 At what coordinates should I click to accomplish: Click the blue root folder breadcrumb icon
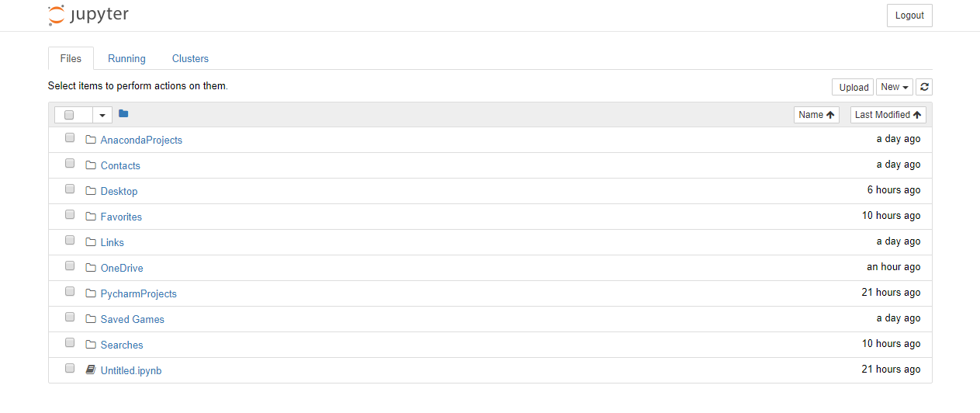click(123, 114)
